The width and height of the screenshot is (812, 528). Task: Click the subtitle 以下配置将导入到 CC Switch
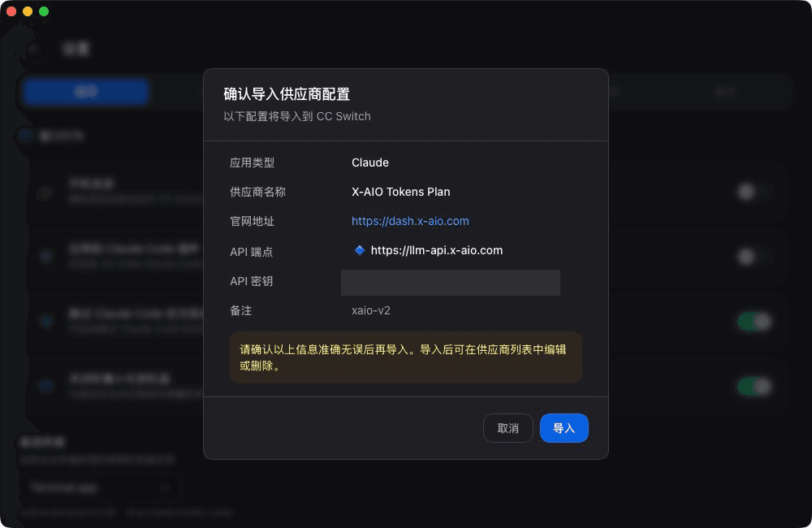coord(297,117)
